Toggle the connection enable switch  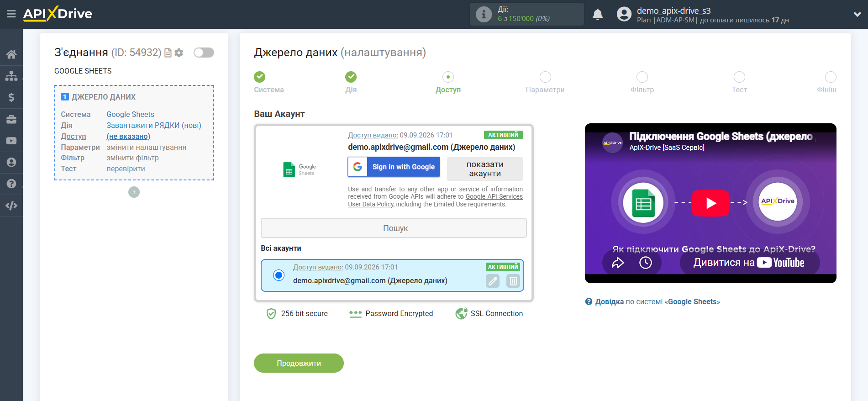point(204,53)
